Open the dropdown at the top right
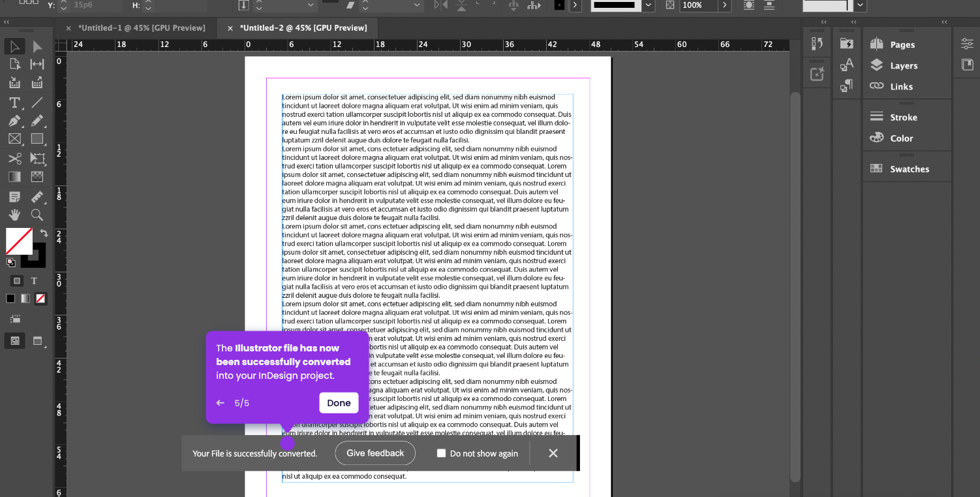 (x=861, y=5)
